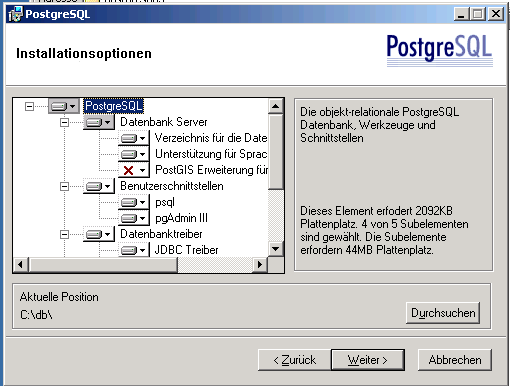This screenshot has height=386, width=510.
Task: Select psql in the feature tree
Action: pyautogui.click(x=165, y=202)
